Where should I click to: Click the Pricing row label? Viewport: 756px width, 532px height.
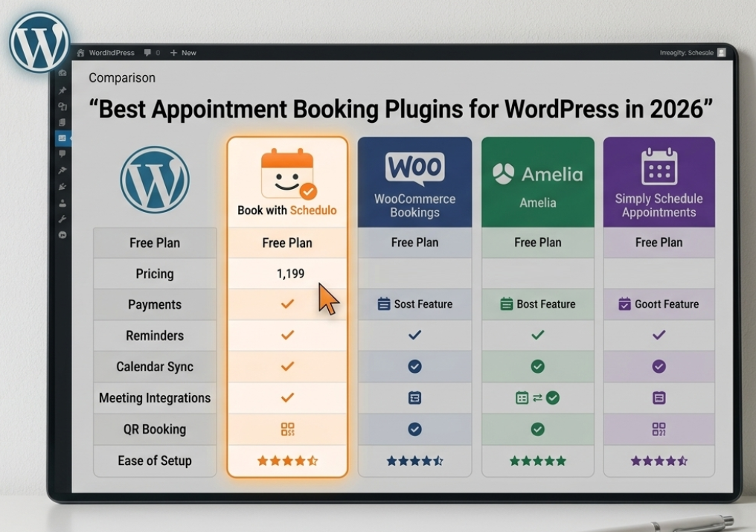[155, 274]
